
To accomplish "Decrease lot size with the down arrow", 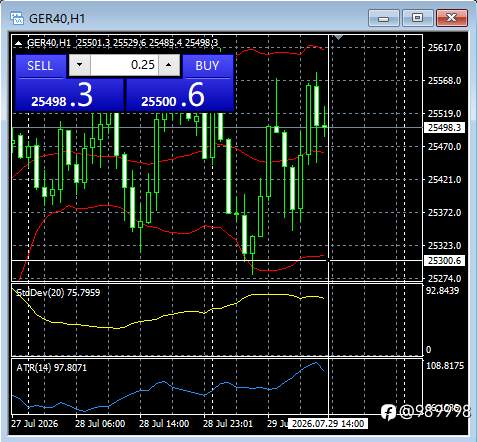I will coord(79,65).
